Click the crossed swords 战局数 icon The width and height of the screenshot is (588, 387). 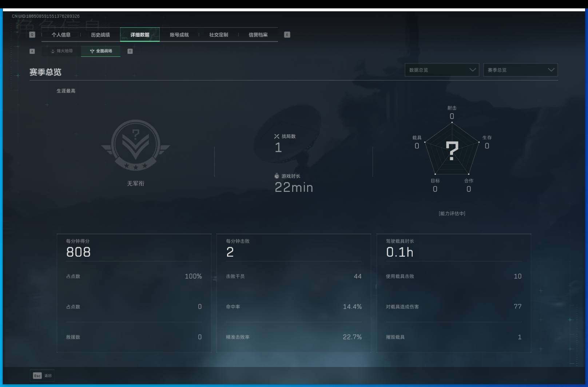pos(277,136)
